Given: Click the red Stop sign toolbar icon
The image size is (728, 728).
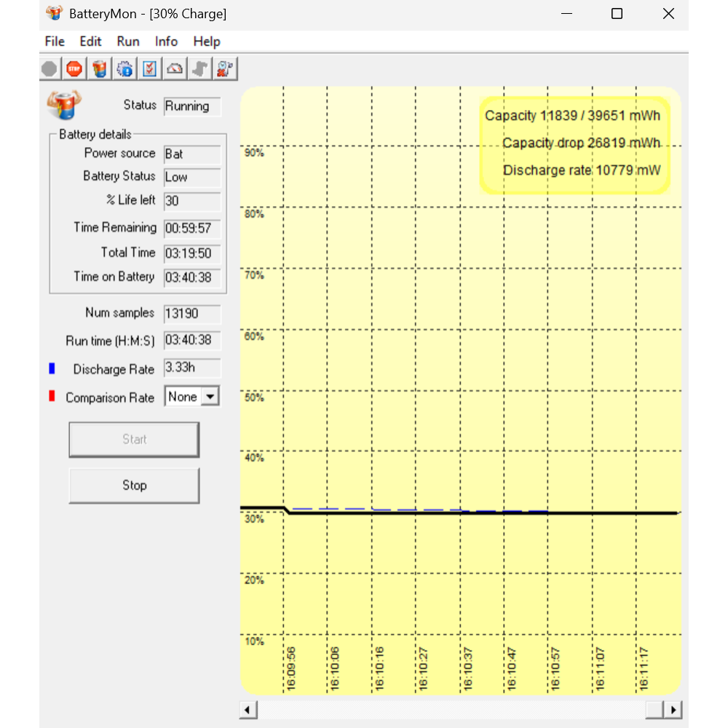Looking at the screenshot, I should (74, 69).
